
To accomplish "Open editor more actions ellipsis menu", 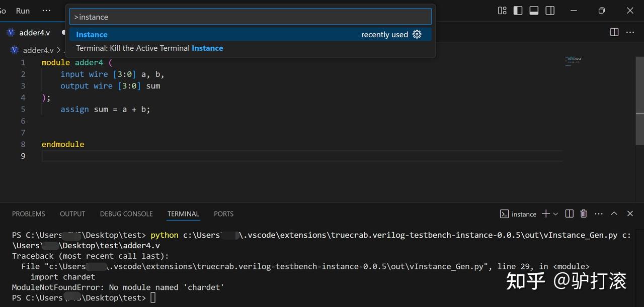I will tap(630, 32).
